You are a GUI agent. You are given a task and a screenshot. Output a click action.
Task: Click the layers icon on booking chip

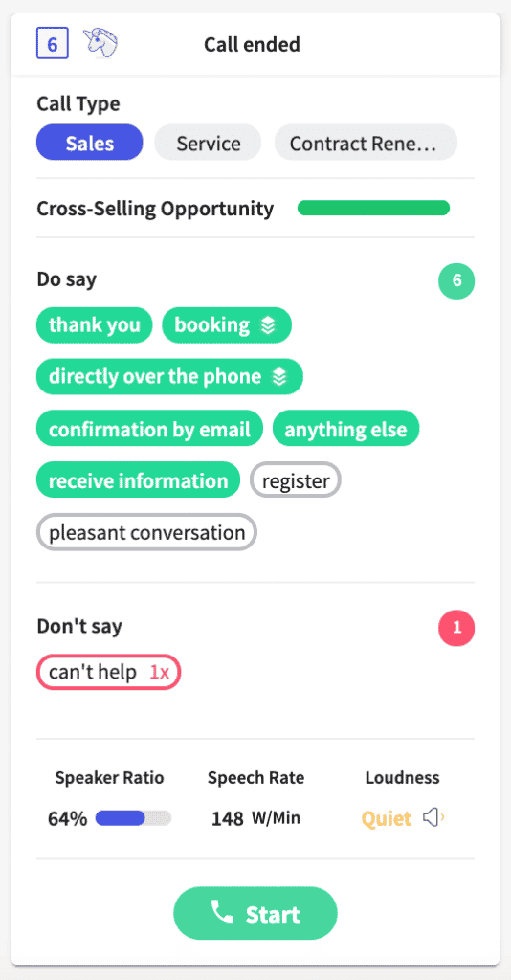[x=268, y=325]
